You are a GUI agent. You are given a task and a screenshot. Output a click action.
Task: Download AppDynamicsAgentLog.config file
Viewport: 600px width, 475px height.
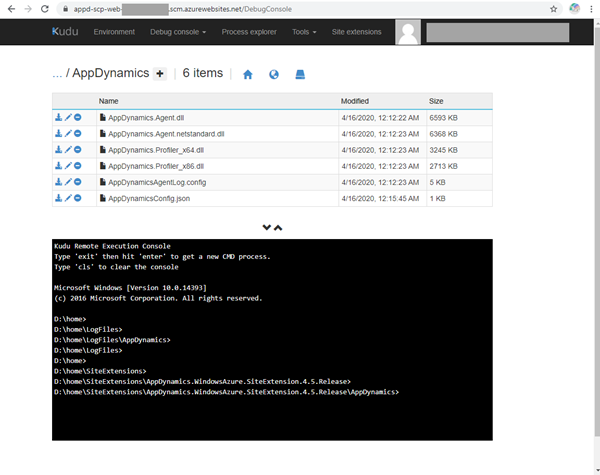click(59, 182)
